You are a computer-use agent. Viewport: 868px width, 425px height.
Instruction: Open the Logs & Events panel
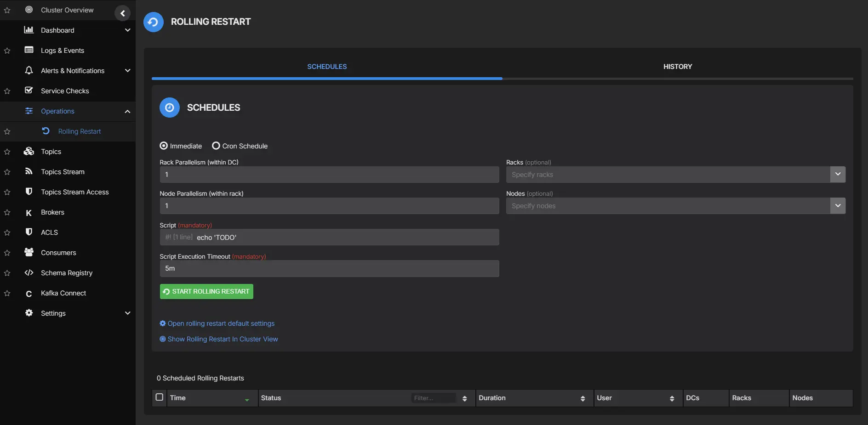tap(29, 50)
